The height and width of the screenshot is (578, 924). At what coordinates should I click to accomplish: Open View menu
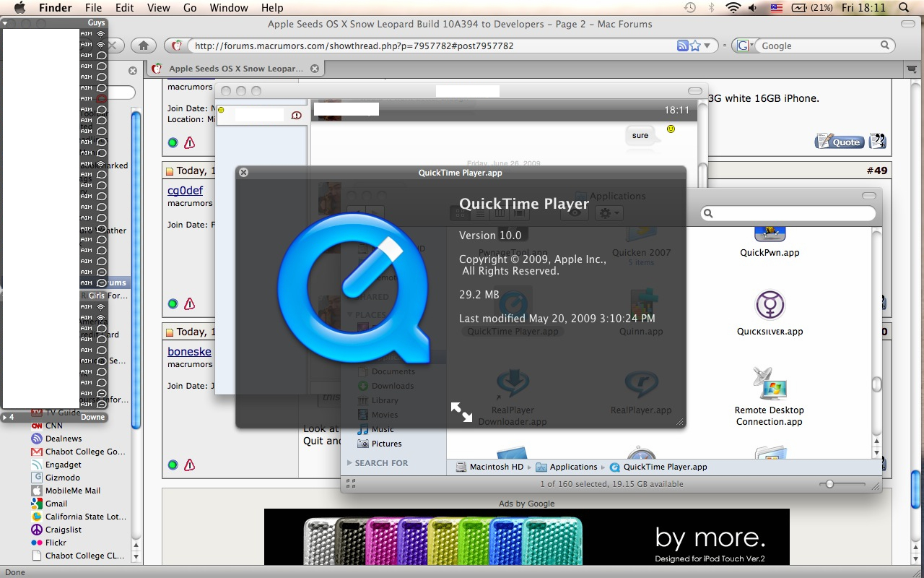158,8
